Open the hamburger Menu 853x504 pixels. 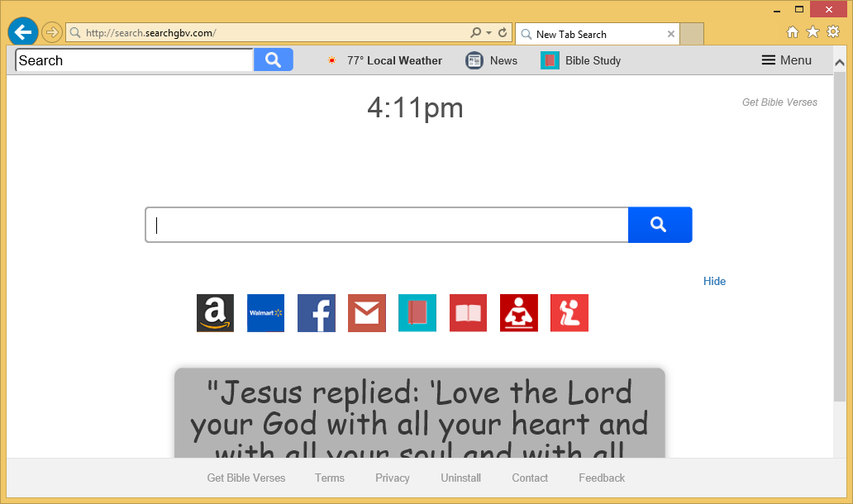(786, 60)
